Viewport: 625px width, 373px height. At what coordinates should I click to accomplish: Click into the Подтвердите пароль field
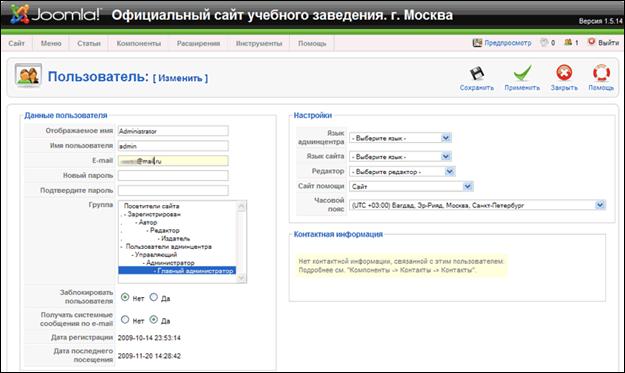coord(173,190)
